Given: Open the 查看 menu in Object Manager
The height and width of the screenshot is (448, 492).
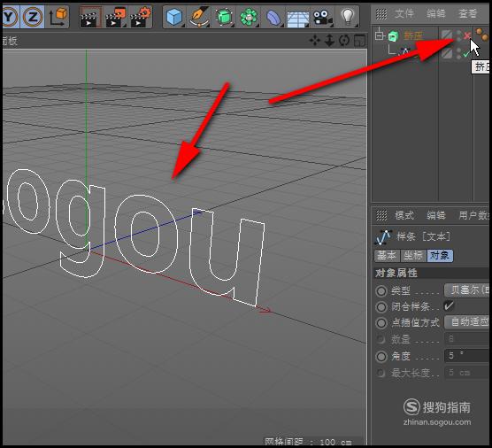Looking at the screenshot, I should point(467,14).
